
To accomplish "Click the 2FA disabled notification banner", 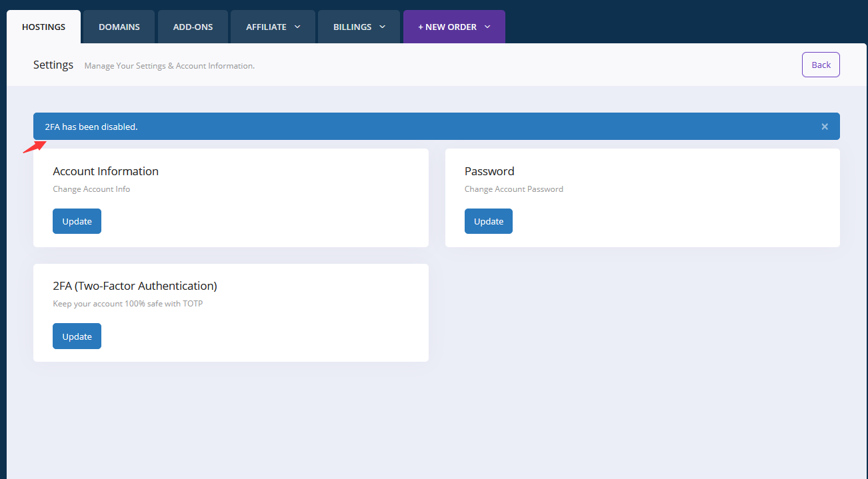I will pos(436,126).
